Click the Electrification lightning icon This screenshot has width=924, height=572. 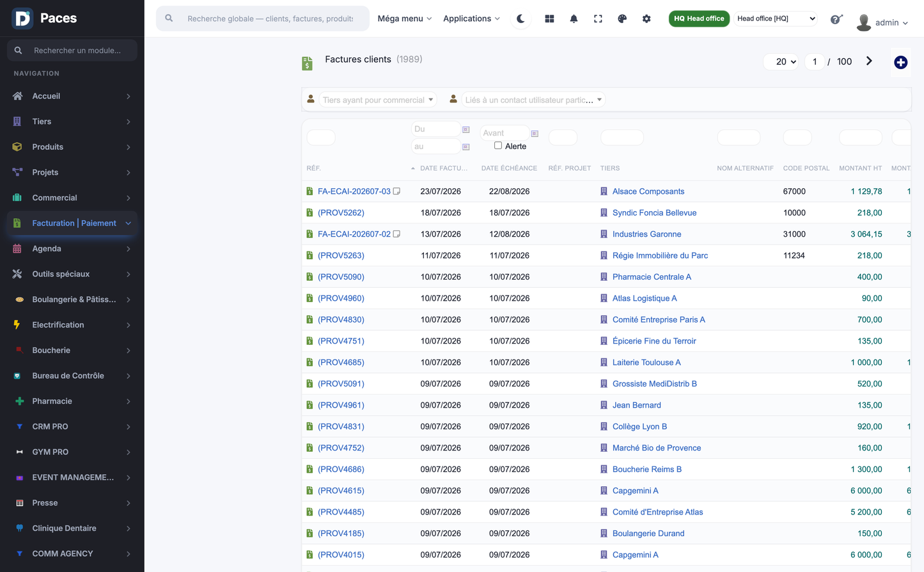pyautogui.click(x=17, y=324)
